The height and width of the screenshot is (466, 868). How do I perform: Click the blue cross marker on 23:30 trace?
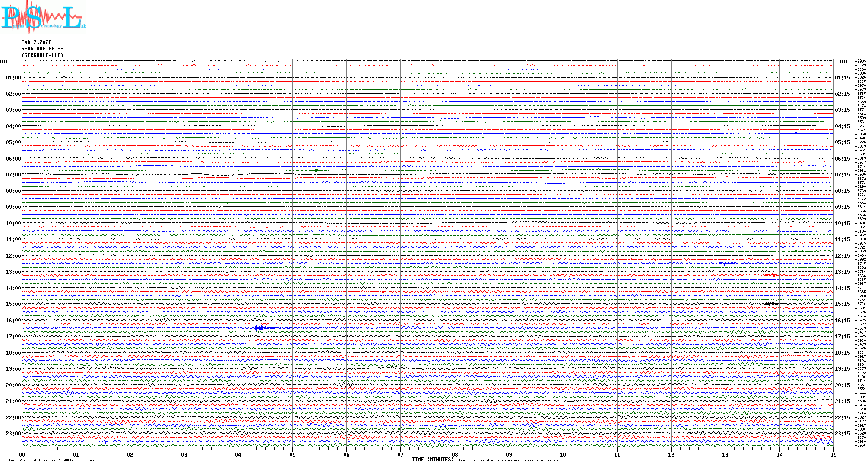[x=106, y=441]
